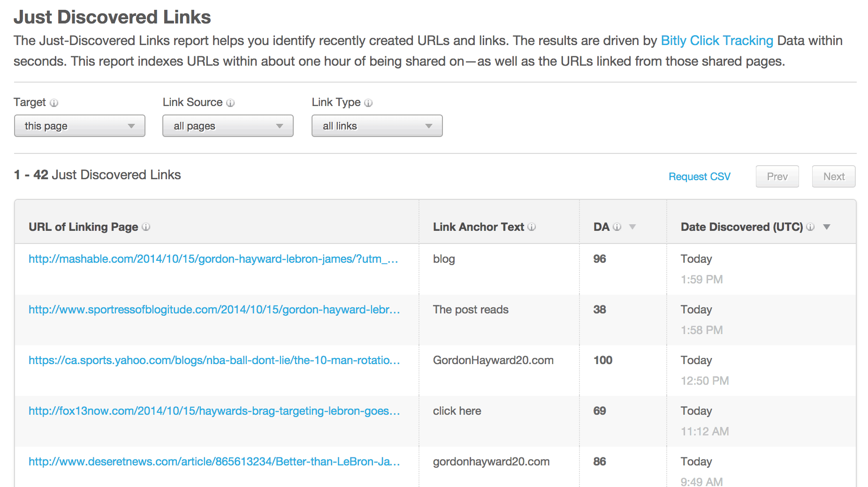
Task: Click the 'DA' column header text
Action: point(601,227)
